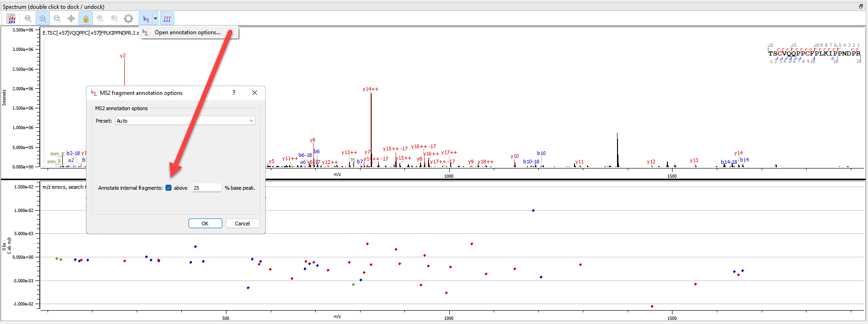This screenshot has width=868, height=324.
Task: Click the b14 peak label
Action: (x=744, y=160)
